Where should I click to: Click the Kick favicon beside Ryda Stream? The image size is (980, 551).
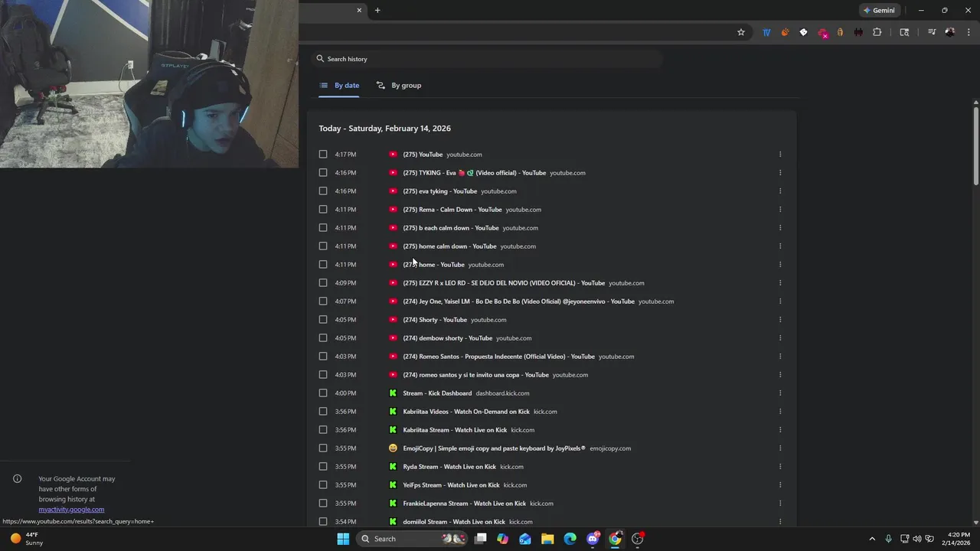(393, 466)
